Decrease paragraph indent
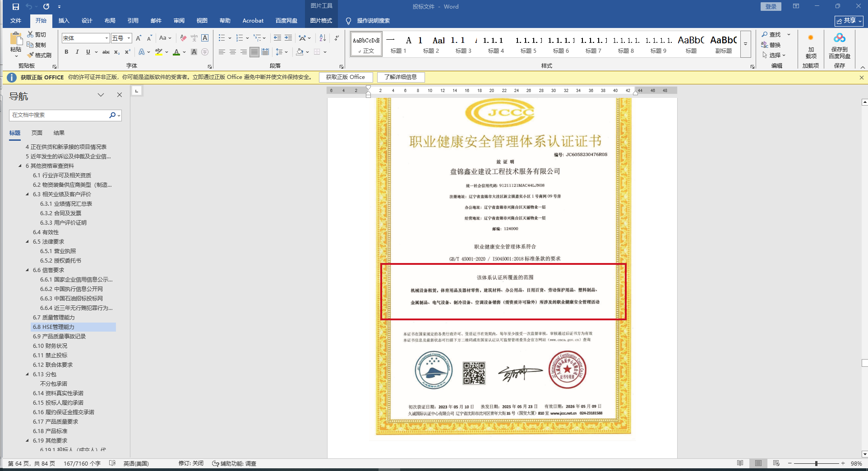The image size is (868, 471). (277, 38)
